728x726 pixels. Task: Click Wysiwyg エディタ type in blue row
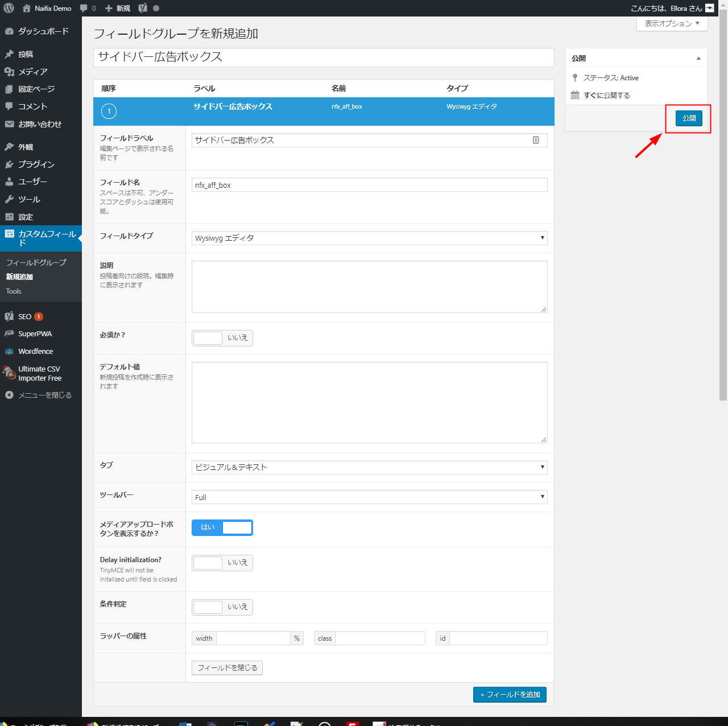[471, 106]
